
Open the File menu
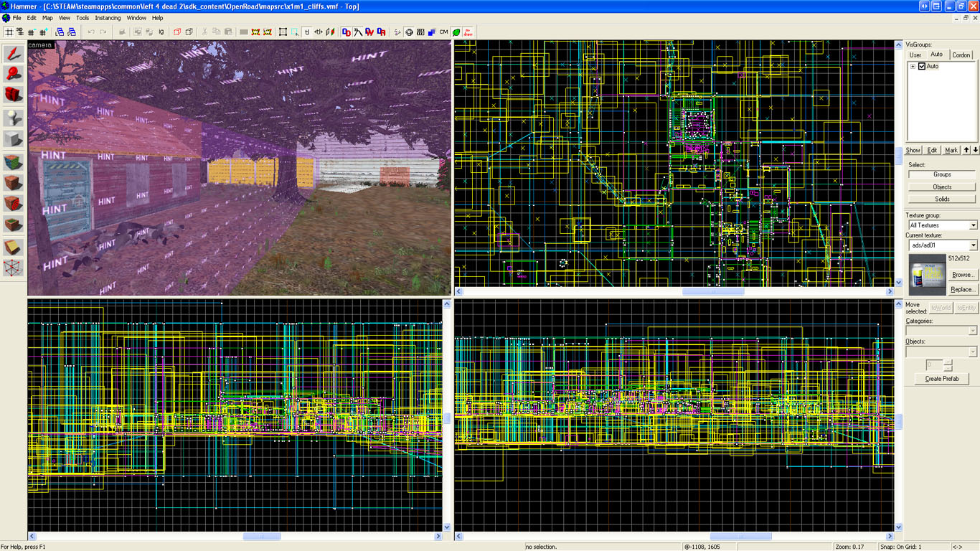[17, 18]
